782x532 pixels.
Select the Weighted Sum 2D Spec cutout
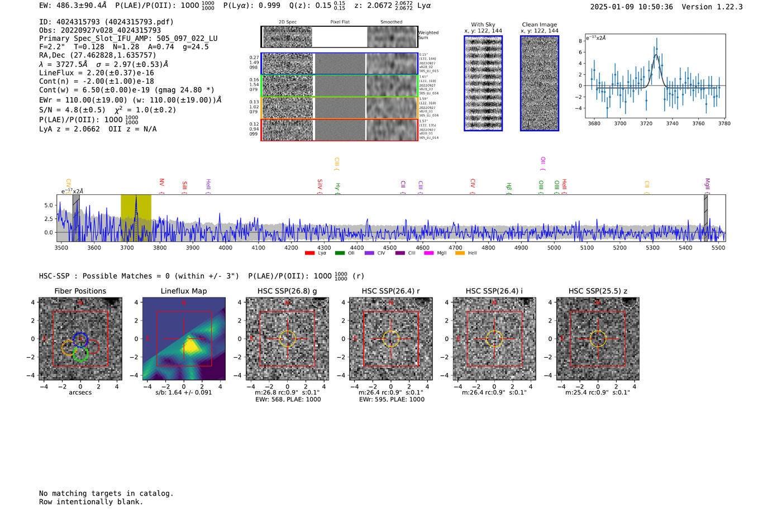click(x=288, y=37)
